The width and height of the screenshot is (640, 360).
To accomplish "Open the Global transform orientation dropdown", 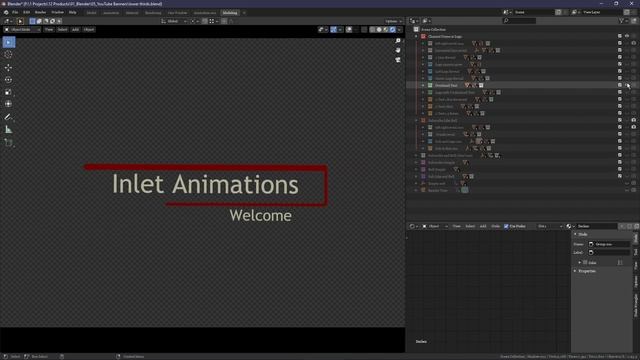I will (174, 21).
